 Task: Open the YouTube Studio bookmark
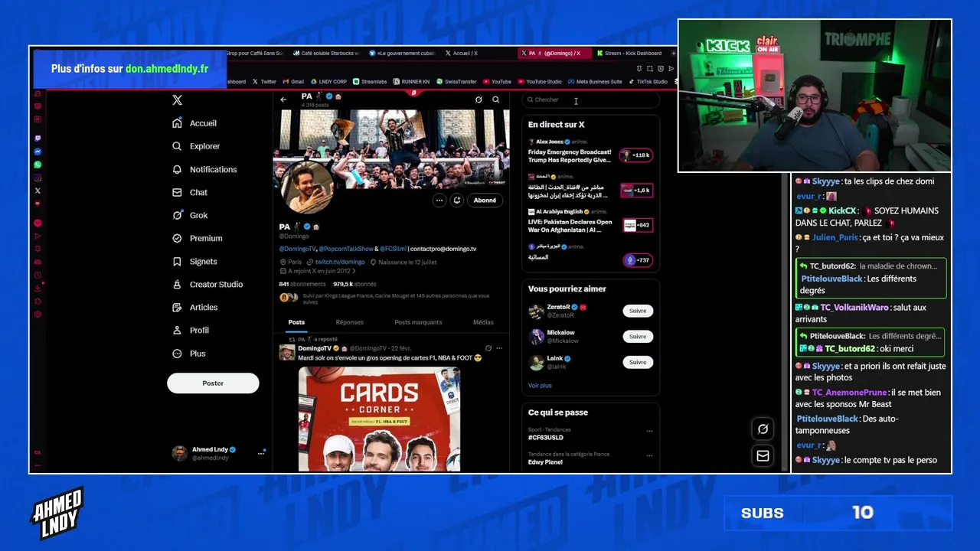coord(540,82)
